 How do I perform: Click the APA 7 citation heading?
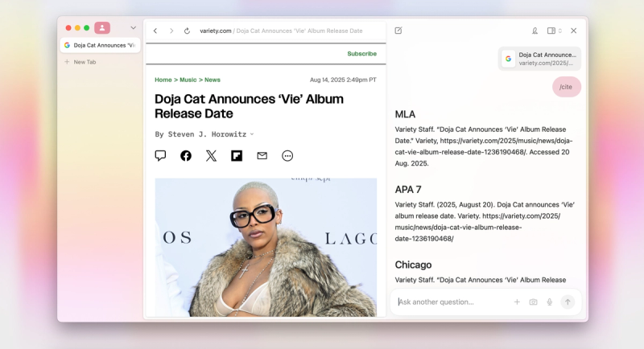click(408, 190)
